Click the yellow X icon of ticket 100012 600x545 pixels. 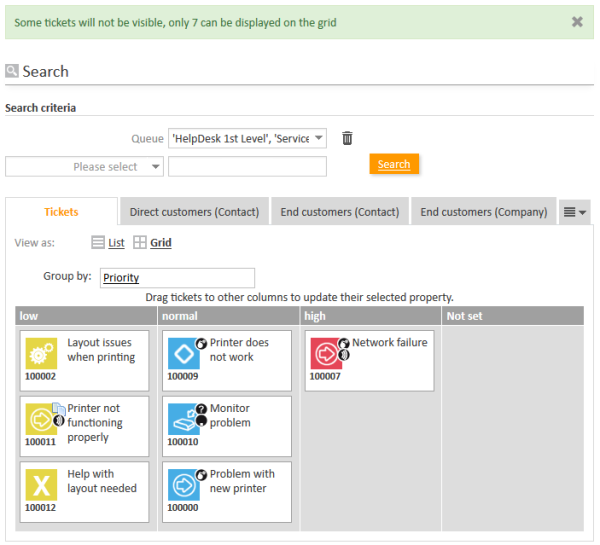41,484
